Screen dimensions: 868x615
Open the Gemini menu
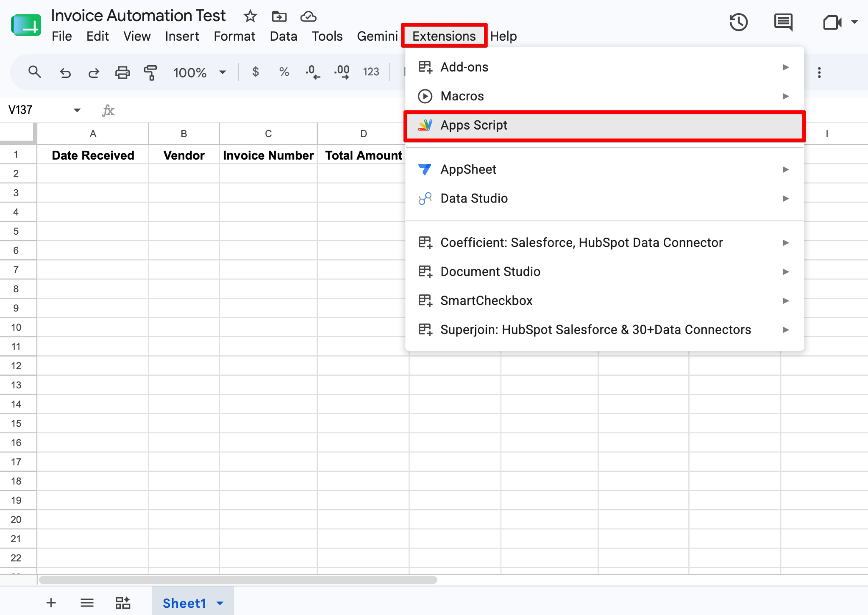tap(377, 36)
